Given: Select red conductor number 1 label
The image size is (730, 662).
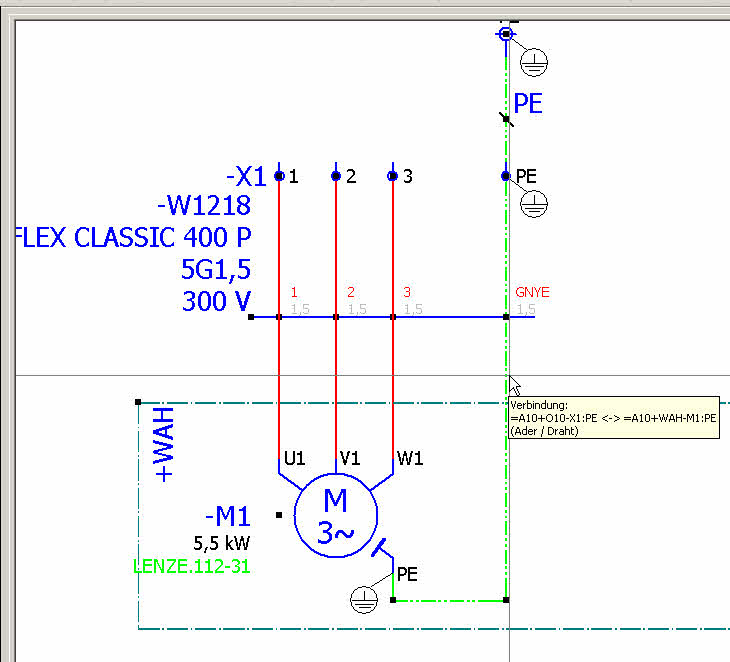Looking at the screenshot, I should tap(294, 292).
